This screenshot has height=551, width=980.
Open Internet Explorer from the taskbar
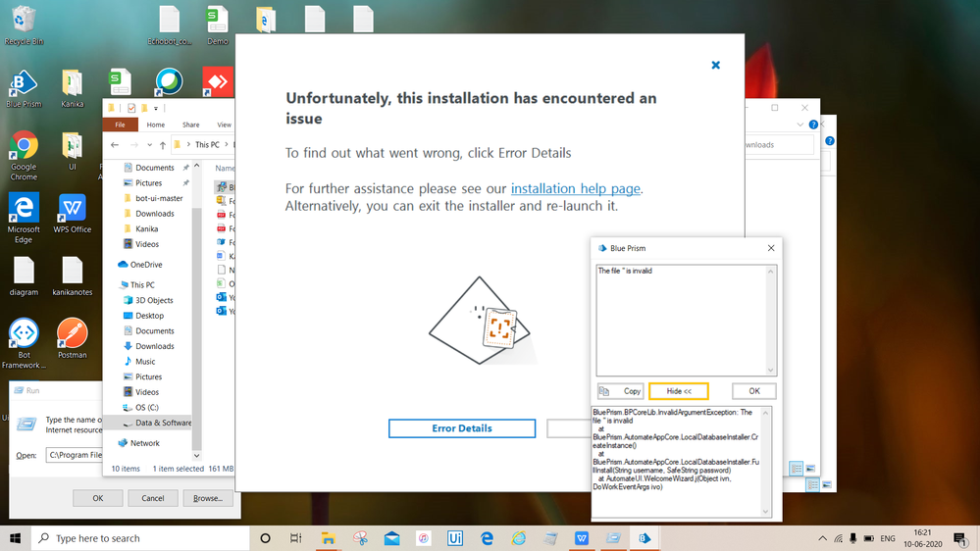click(x=518, y=538)
